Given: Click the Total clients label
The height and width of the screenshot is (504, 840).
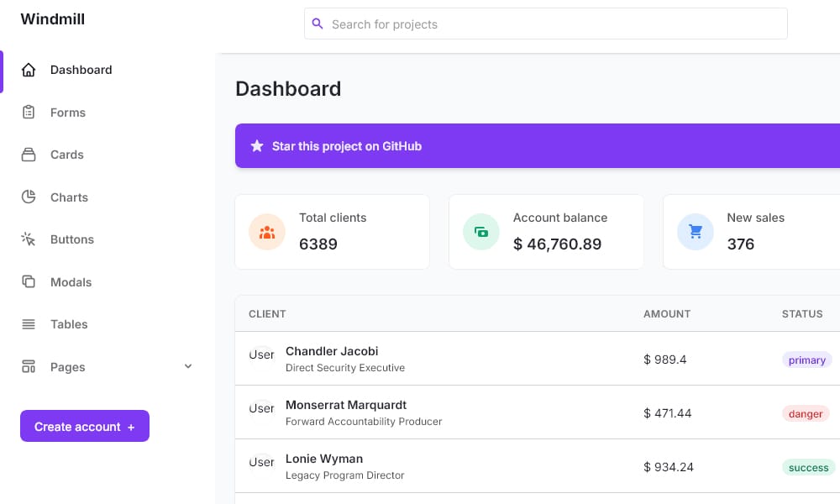Looking at the screenshot, I should pos(333,218).
